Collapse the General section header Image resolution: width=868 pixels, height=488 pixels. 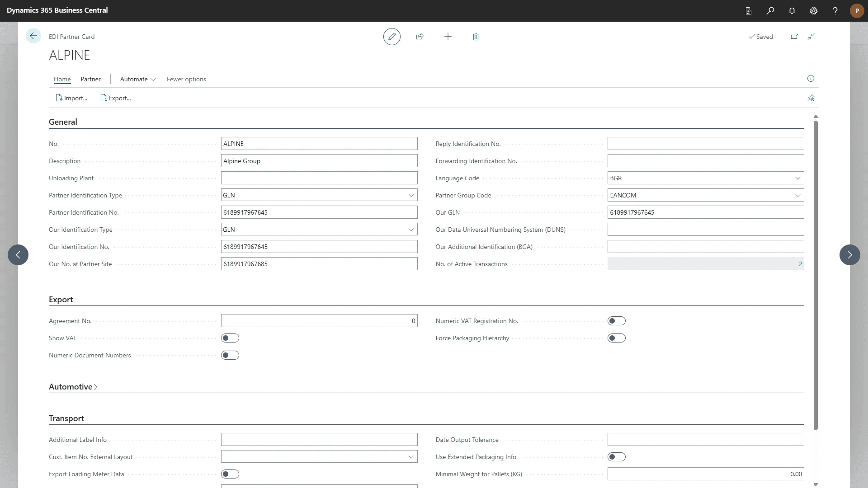click(63, 122)
